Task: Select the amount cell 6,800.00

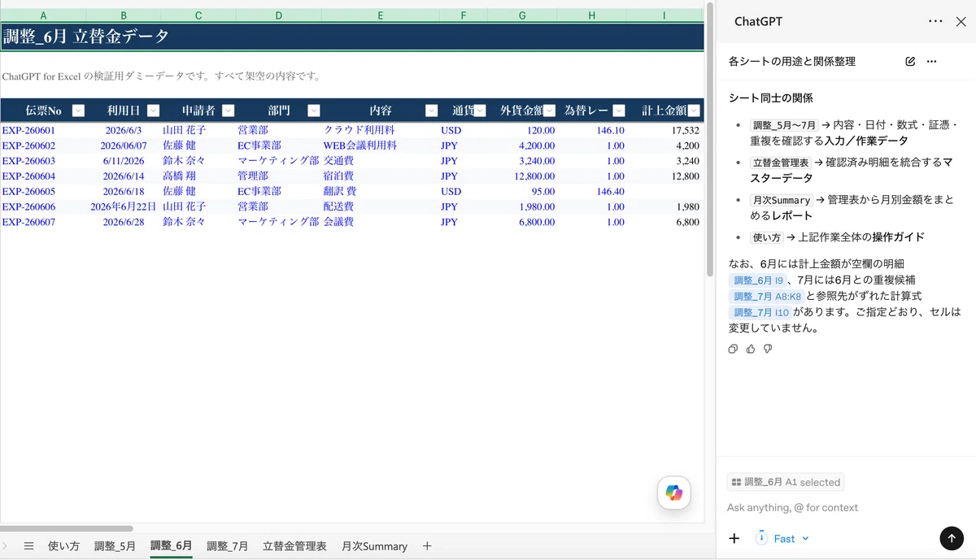Action: 521,222
